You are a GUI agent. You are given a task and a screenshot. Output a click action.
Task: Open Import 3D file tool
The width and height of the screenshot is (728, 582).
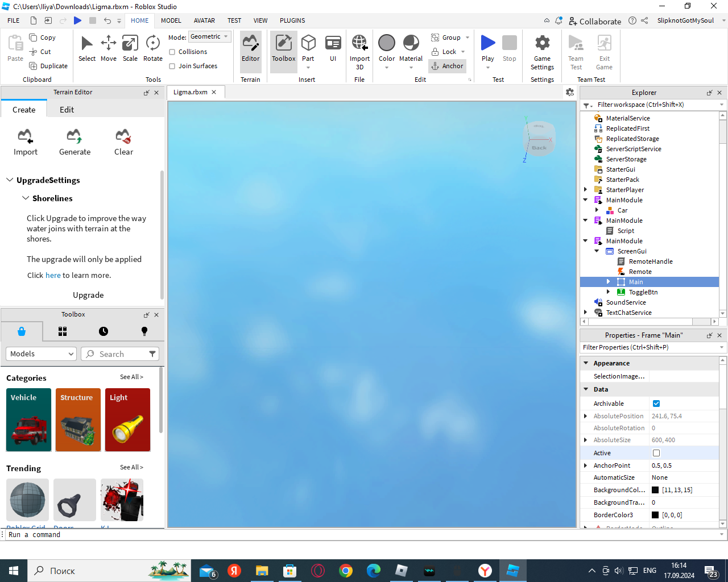(359, 51)
